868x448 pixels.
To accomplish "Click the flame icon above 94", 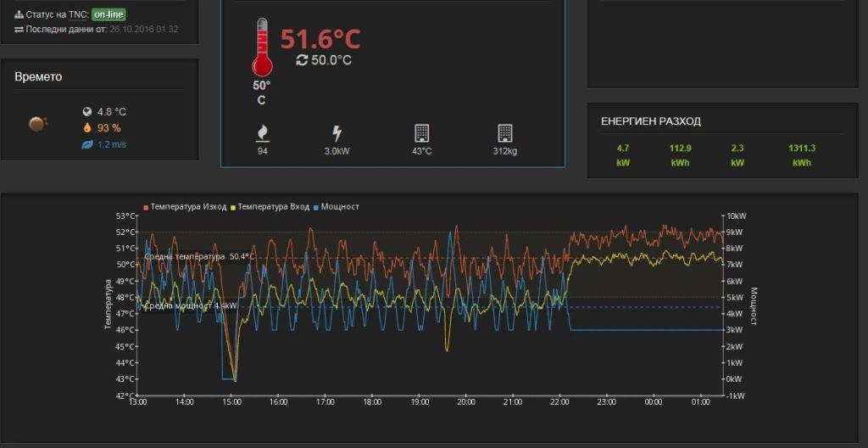I will coord(262,133).
